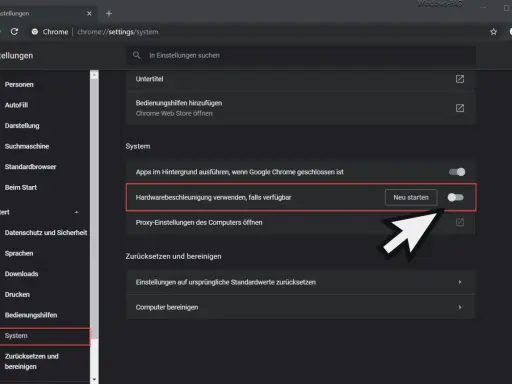Open Drucken in the sidebar
This screenshot has height=384, width=512.
pos(17,295)
